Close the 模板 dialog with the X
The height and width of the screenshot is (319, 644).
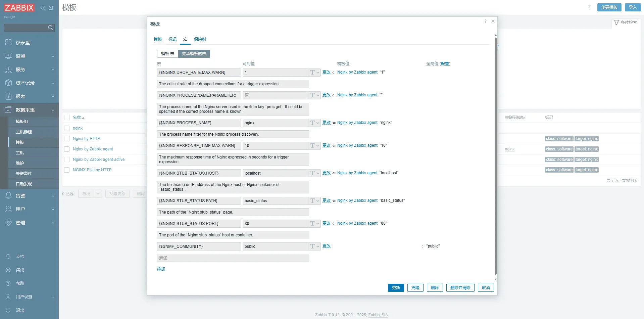pos(493,21)
